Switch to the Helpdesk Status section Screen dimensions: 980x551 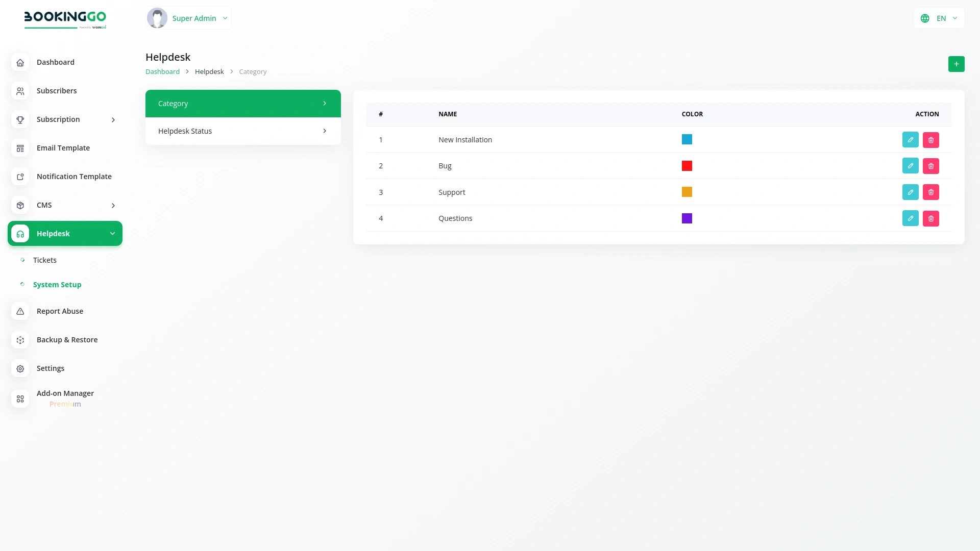coord(242,131)
